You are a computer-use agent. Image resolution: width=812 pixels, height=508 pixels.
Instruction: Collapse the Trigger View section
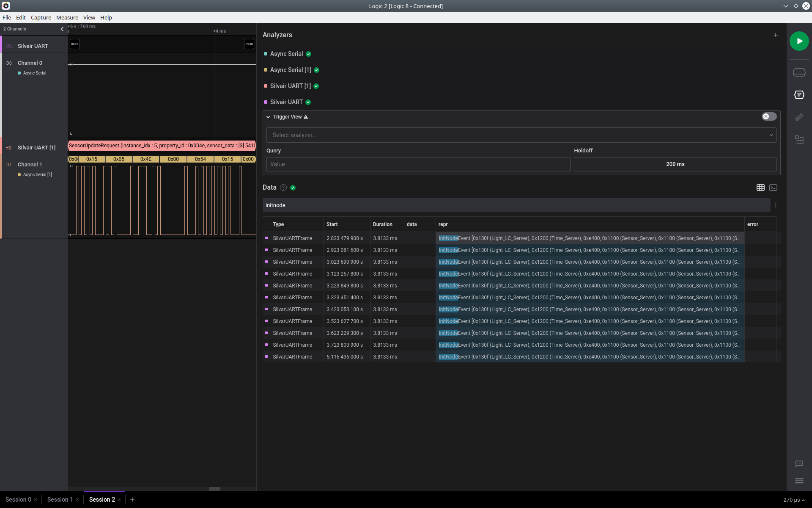(x=268, y=117)
